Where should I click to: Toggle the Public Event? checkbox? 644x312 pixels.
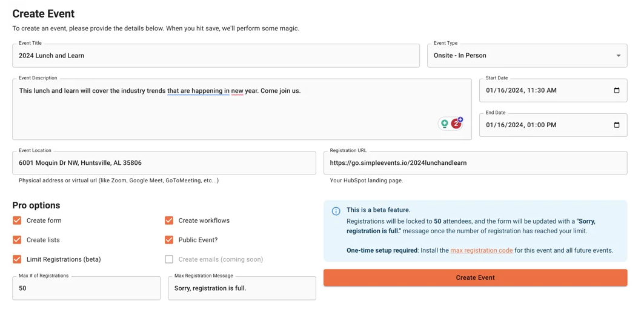169,240
